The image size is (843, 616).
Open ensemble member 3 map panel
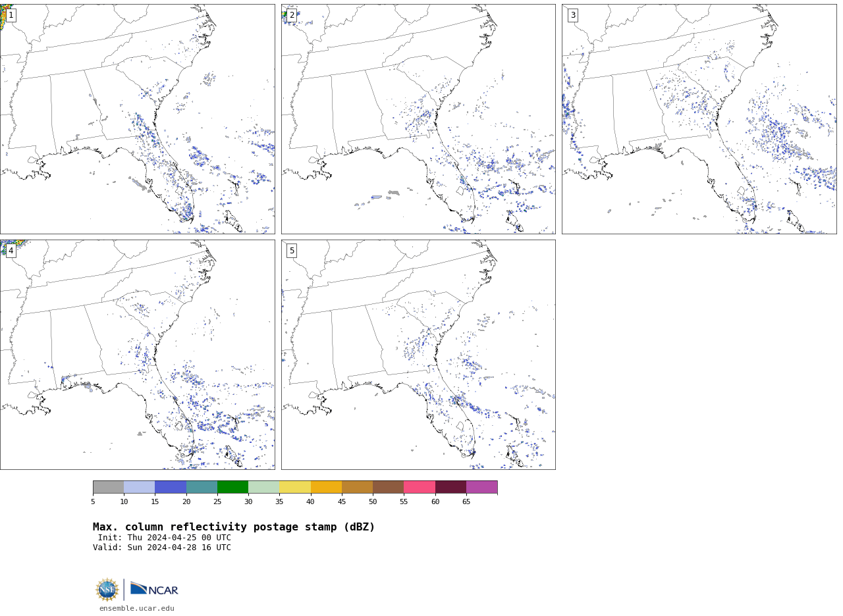(699, 119)
